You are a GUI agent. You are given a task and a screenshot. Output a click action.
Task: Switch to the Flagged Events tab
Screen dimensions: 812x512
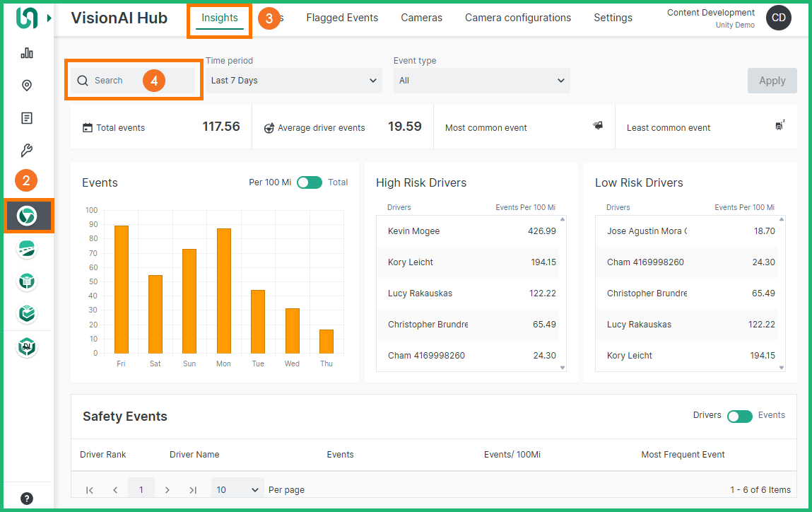pyautogui.click(x=342, y=18)
